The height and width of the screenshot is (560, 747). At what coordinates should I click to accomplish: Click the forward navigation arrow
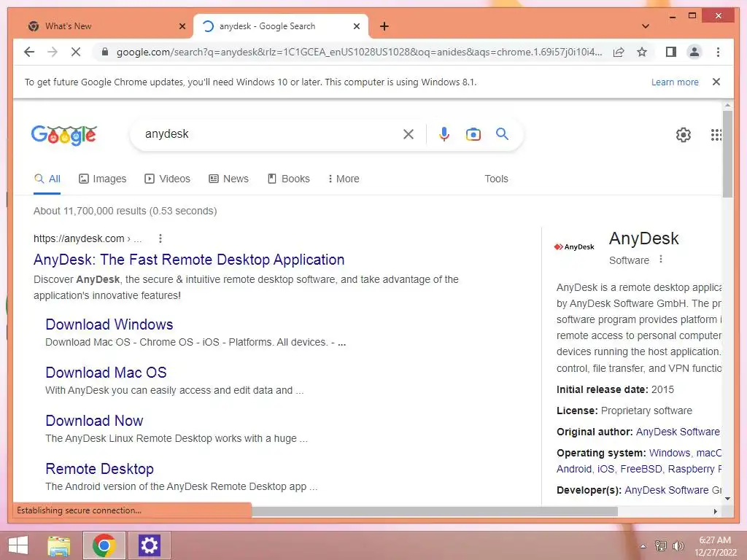[53, 52]
